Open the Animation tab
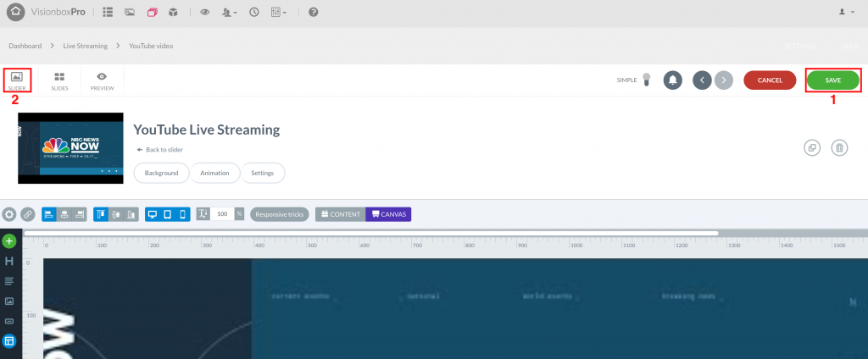The image size is (868, 359). click(x=214, y=173)
